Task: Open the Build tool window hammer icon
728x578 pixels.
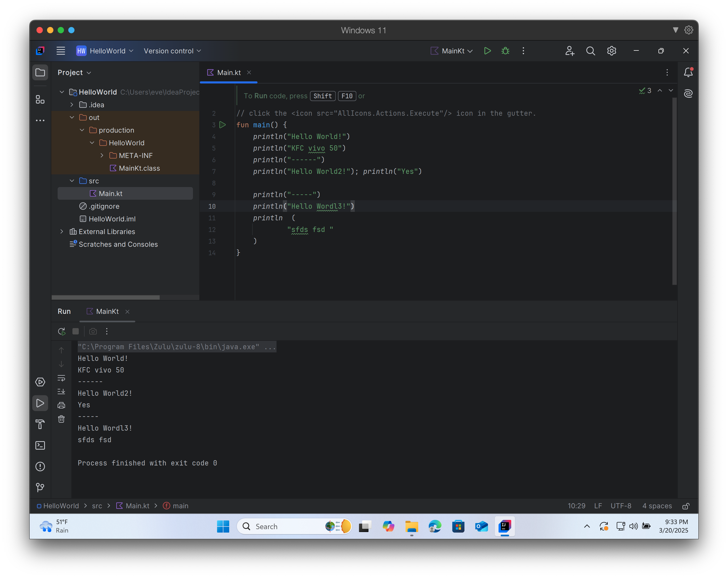Action: coord(40,424)
